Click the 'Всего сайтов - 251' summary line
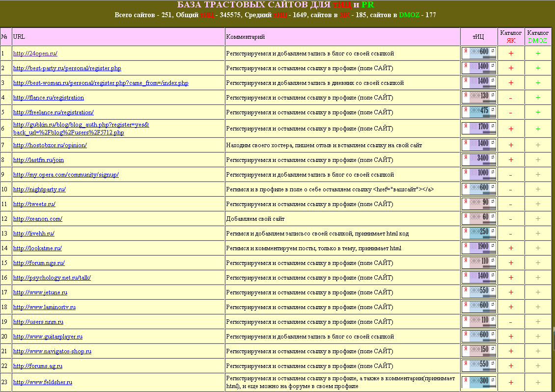The image size is (555, 392). (x=276, y=15)
